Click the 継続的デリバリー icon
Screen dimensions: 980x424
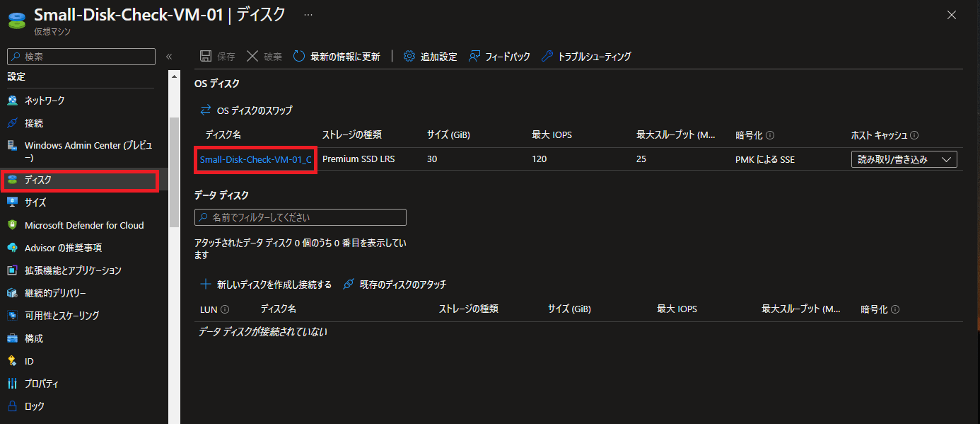click(12, 293)
